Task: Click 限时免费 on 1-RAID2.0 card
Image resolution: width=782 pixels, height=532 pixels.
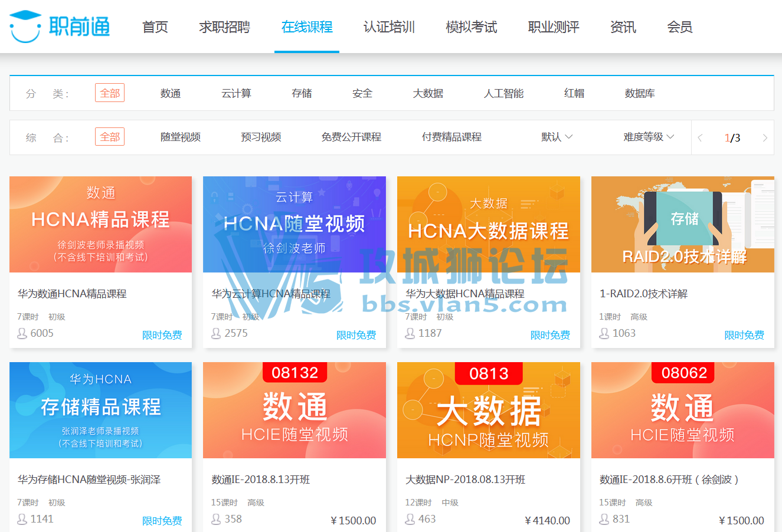Action: [744, 335]
